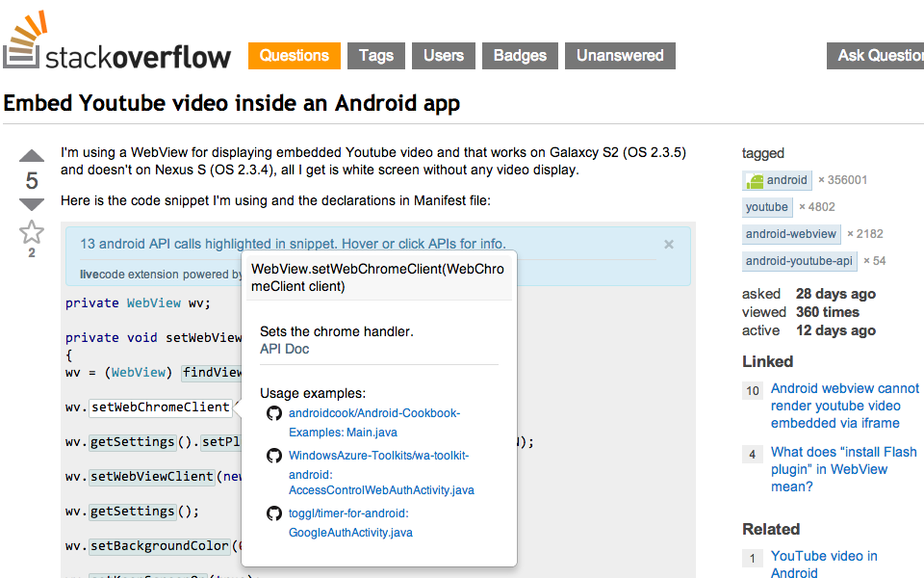The height and width of the screenshot is (578, 924).
Task: Select the android-youtube-api tag
Action: pyautogui.click(x=800, y=261)
